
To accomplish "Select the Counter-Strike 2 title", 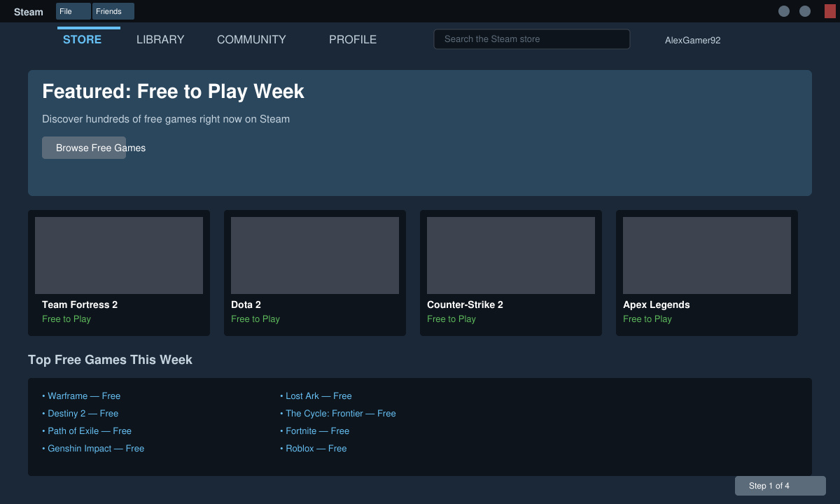I will click(x=465, y=304).
